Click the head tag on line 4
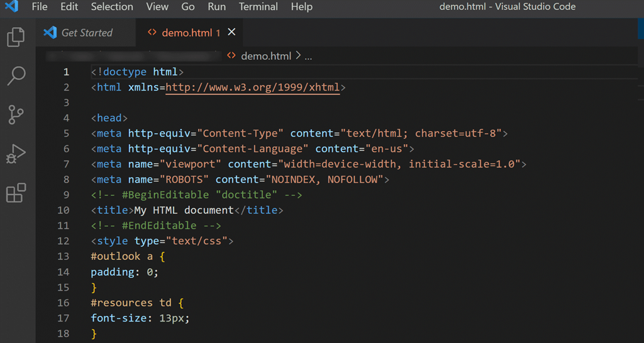 pyautogui.click(x=109, y=118)
